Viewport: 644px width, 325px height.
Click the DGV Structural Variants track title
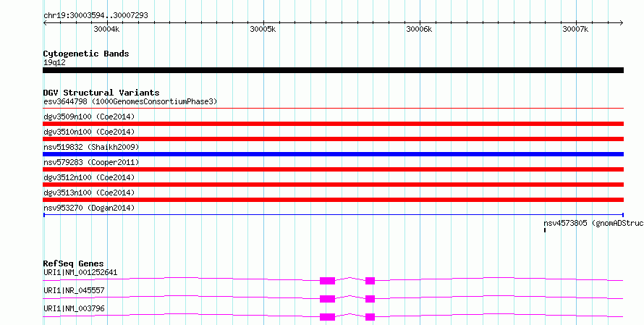pyautogui.click(x=101, y=93)
